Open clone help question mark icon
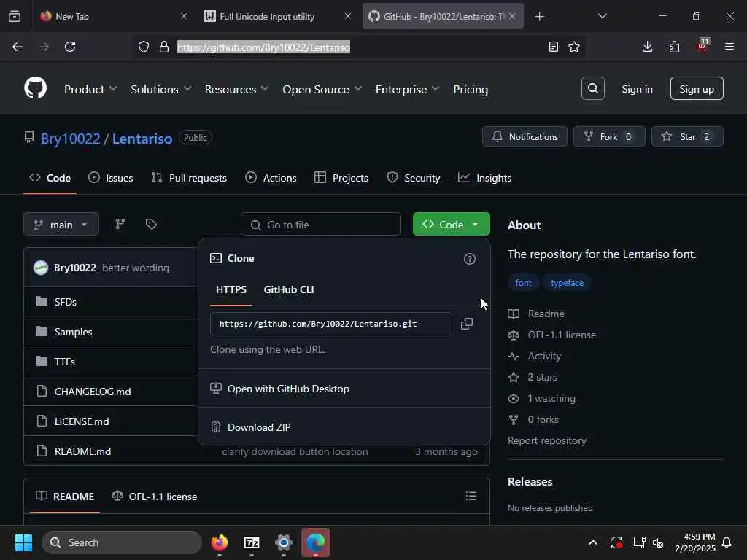This screenshot has height=560, width=747. 470,259
